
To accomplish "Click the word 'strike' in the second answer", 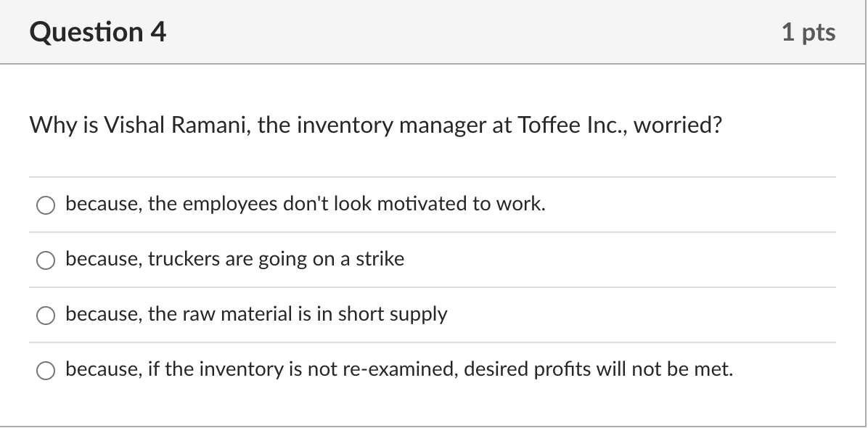I will coord(380,260).
